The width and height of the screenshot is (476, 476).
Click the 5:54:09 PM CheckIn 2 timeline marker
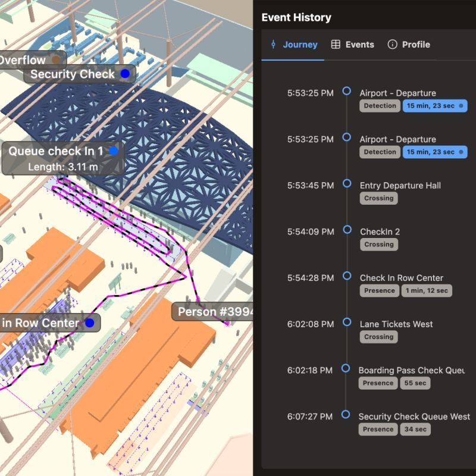click(347, 230)
